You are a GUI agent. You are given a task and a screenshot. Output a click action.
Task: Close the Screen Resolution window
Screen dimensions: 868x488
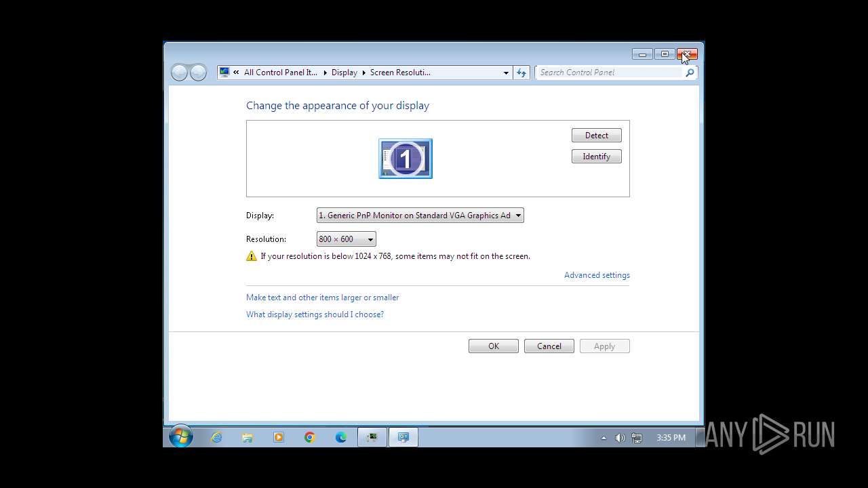[x=687, y=54]
